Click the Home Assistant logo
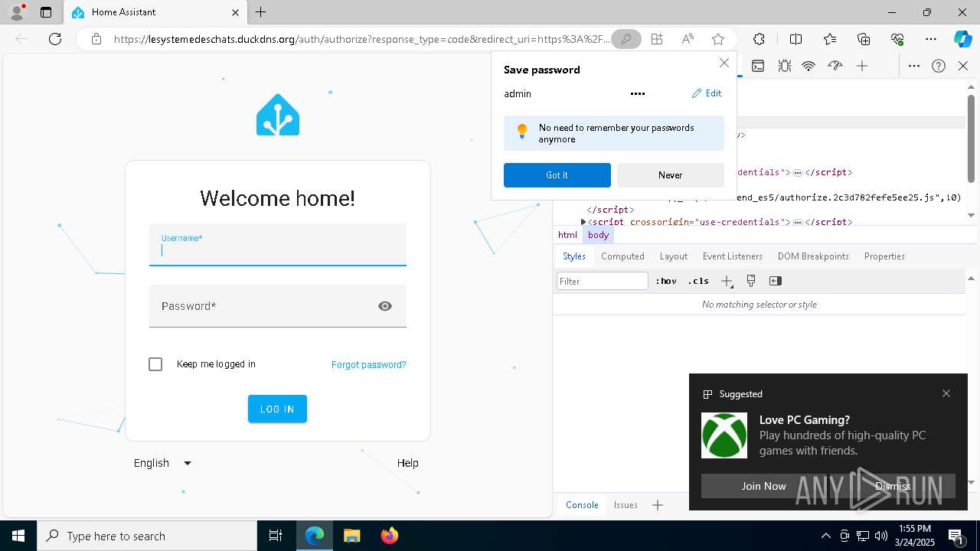This screenshot has width=980, height=551. coord(278,115)
